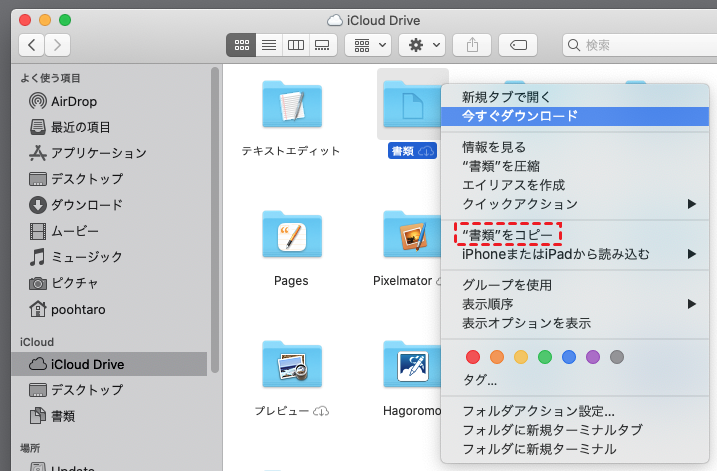
Task: Go back with the left arrow button
Action: [x=32, y=45]
